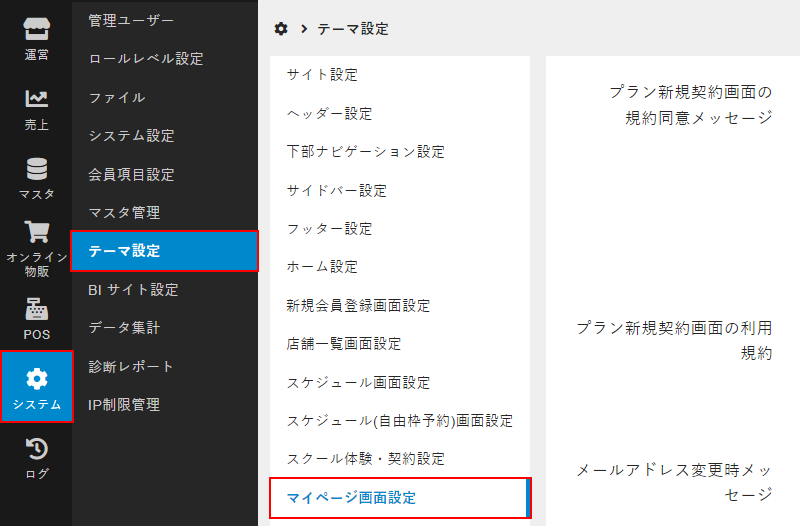Choose スケジュール(自由枠予約)画面設定 option
The height and width of the screenshot is (526, 800).
pyautogui.click(x=400, y=421)
